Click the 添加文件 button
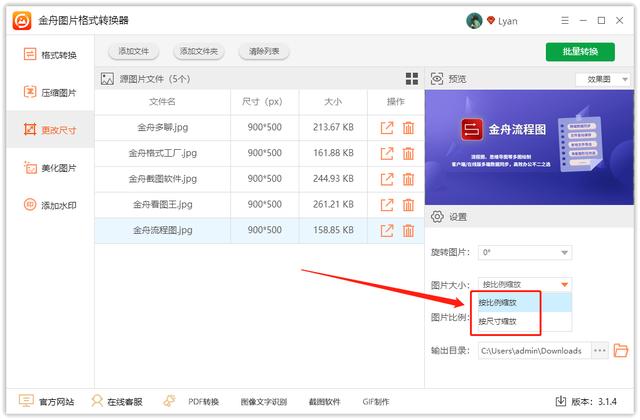 pyautogui.click(x=133, y=51)
